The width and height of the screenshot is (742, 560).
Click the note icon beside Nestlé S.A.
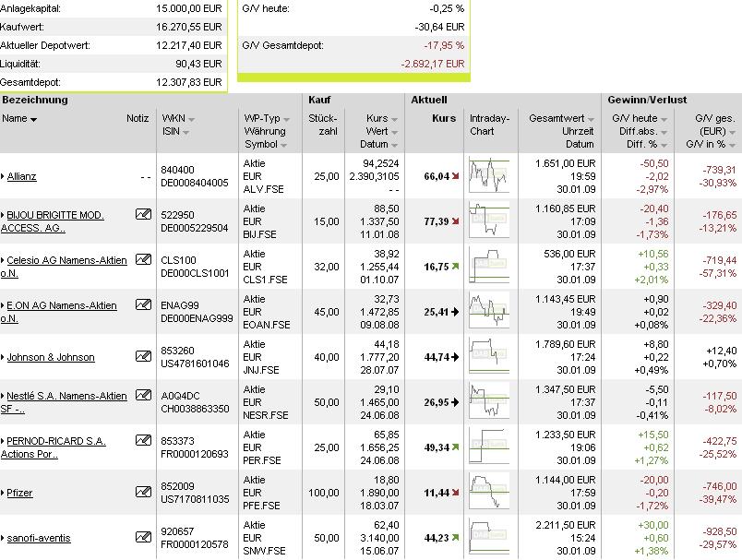[x=143, y=395]
